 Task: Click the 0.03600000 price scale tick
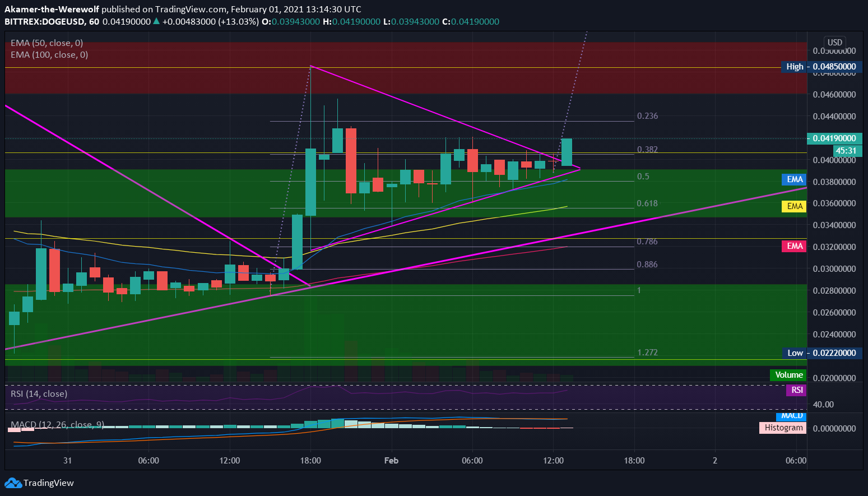834,203
